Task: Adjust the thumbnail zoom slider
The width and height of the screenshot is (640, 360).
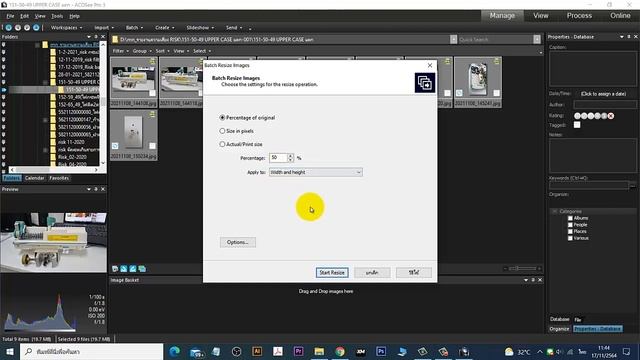Action: click(x=522, y=268)
